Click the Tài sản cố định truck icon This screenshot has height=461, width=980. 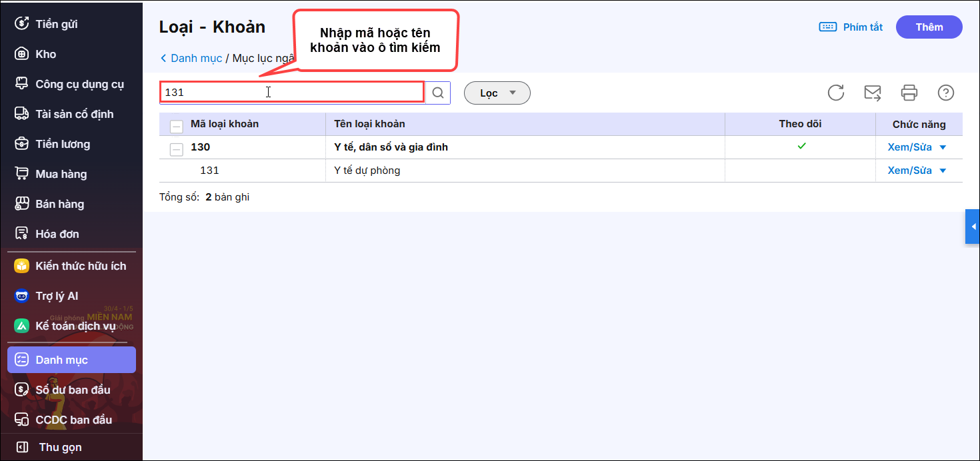click(22, 114)
